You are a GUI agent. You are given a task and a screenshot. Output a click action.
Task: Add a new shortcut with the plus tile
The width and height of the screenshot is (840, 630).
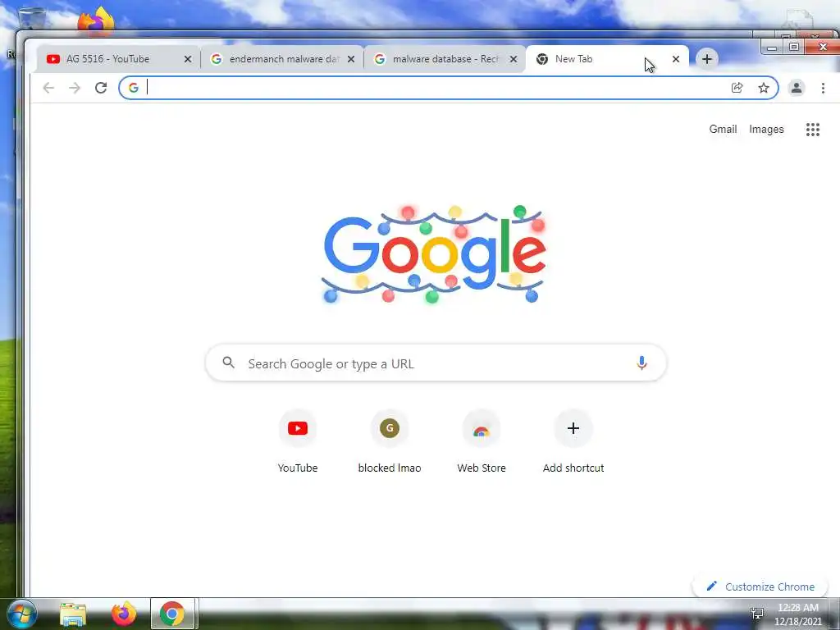pyautogui.click(x=573, y=442)
